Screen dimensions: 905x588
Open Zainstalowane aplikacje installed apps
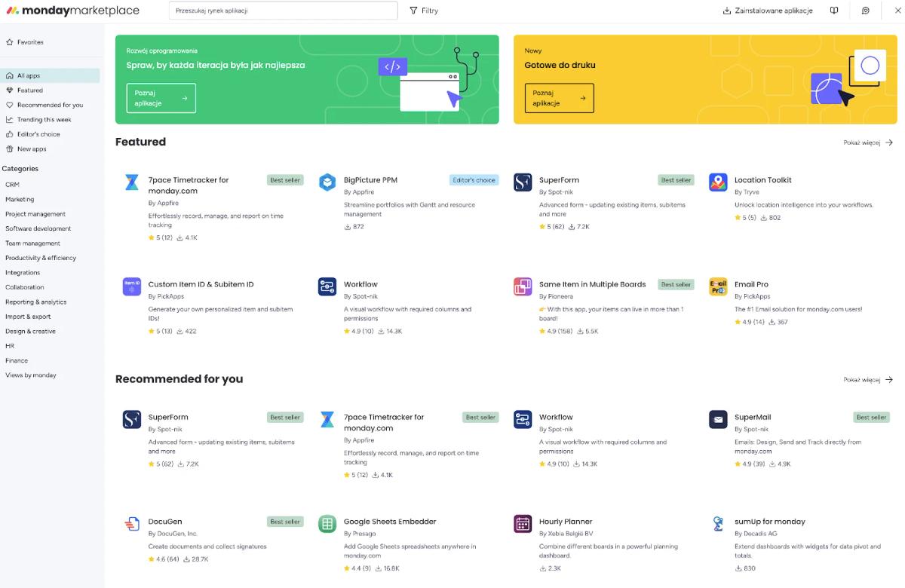tap(768, 11)
